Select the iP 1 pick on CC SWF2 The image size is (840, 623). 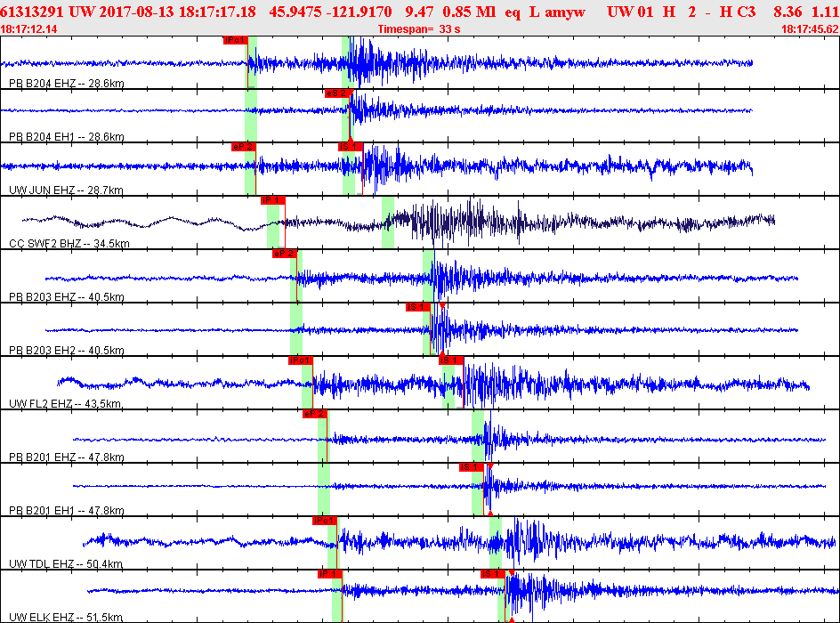(x=272, y=200)
